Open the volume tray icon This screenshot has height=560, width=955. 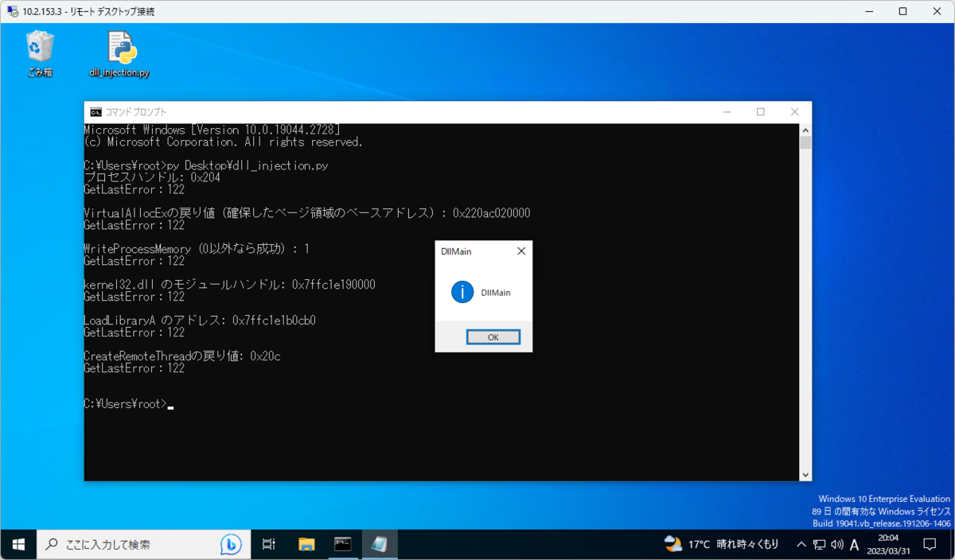[837, 545]
